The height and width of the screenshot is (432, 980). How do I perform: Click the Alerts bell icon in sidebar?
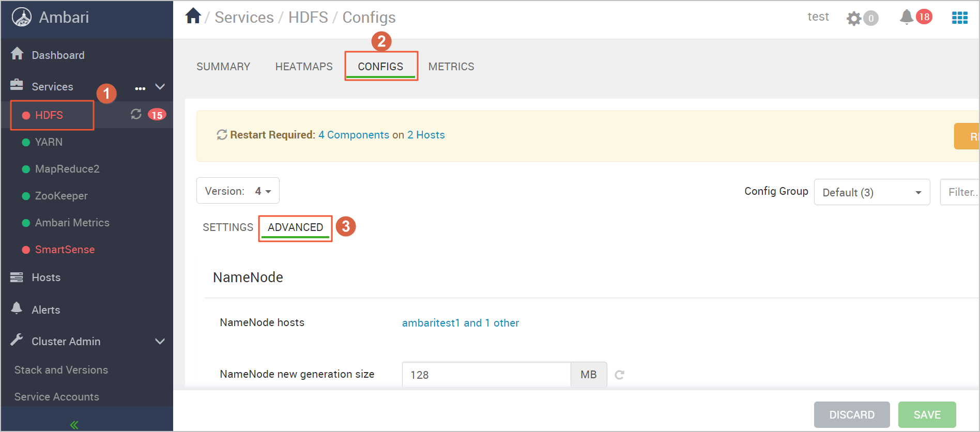point(17,308)
